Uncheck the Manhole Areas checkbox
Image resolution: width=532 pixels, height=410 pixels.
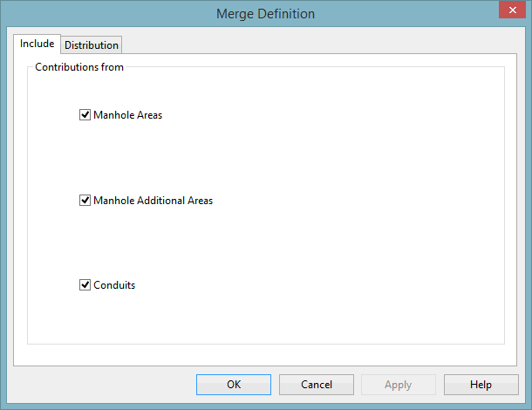pyautogui.click(x=85, y=115)
